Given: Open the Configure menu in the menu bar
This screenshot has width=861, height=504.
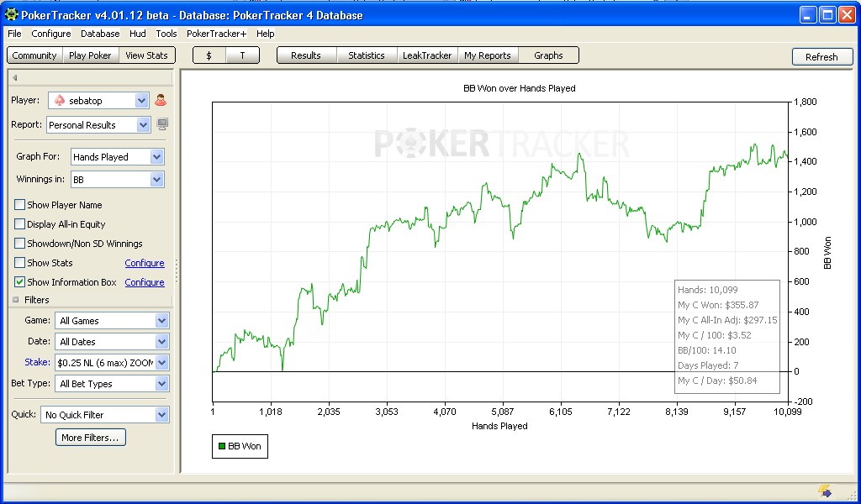Looking at the screenshot, I should (x=51, y=34).
